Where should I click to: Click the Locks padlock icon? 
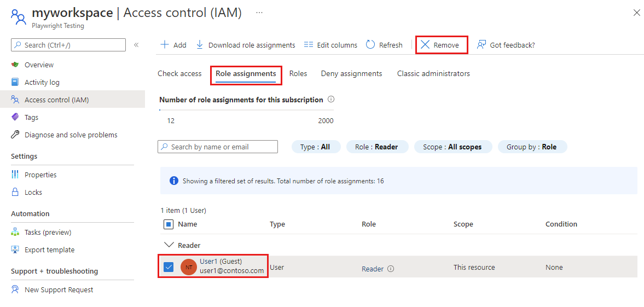[15, 192]
